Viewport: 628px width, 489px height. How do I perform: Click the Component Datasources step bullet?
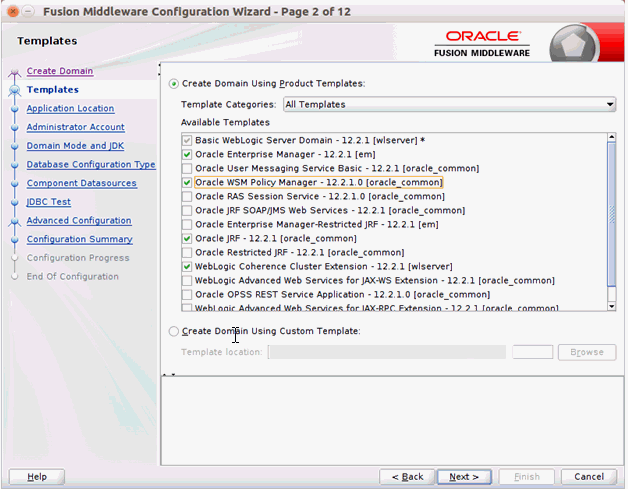pyautogui.click(x=15, y=184)
